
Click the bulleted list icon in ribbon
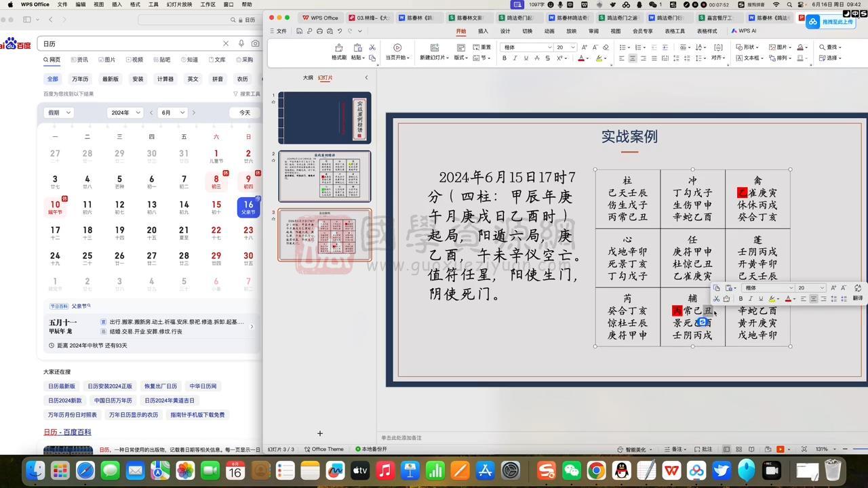coord(624,47)
